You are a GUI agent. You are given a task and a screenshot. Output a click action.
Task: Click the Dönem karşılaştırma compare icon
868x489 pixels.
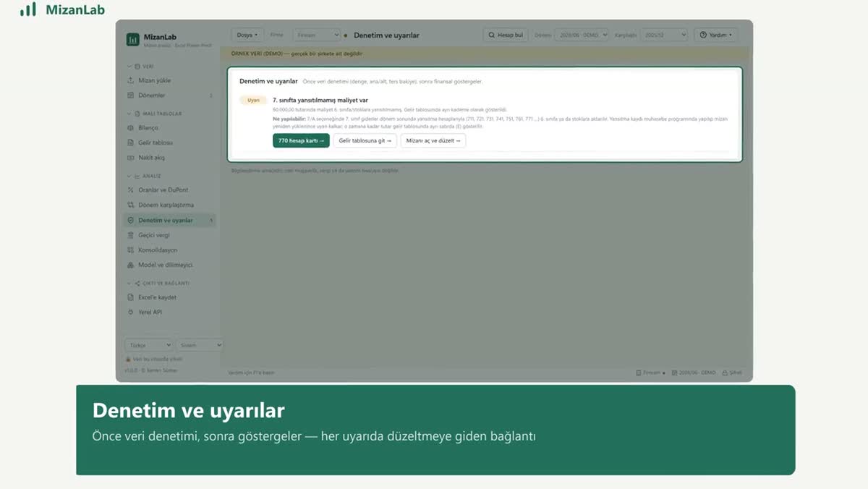coord(131,205)
